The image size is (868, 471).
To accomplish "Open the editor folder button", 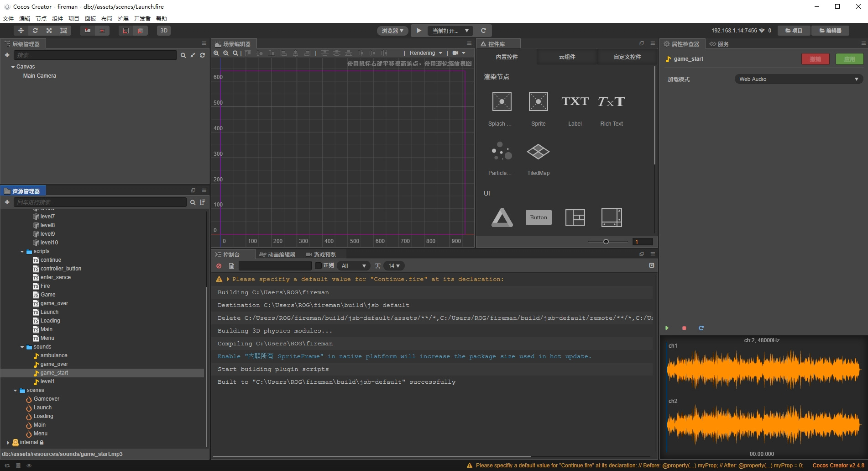I will (x=830, y=31).
